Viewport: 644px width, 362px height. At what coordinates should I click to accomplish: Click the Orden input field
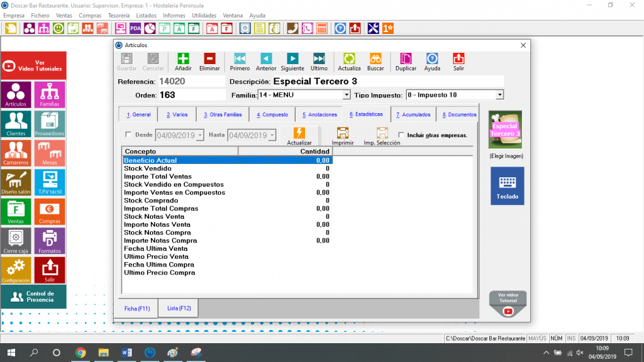[x=192, y=95]
